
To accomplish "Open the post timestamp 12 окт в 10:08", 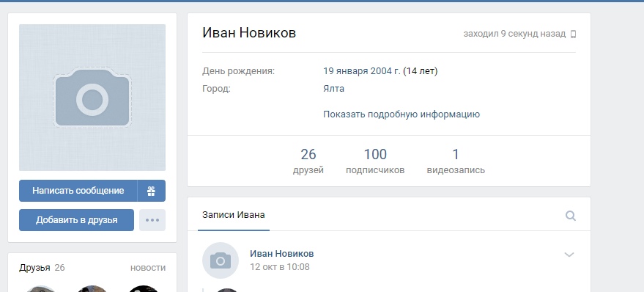I will [x=280, y=267].
